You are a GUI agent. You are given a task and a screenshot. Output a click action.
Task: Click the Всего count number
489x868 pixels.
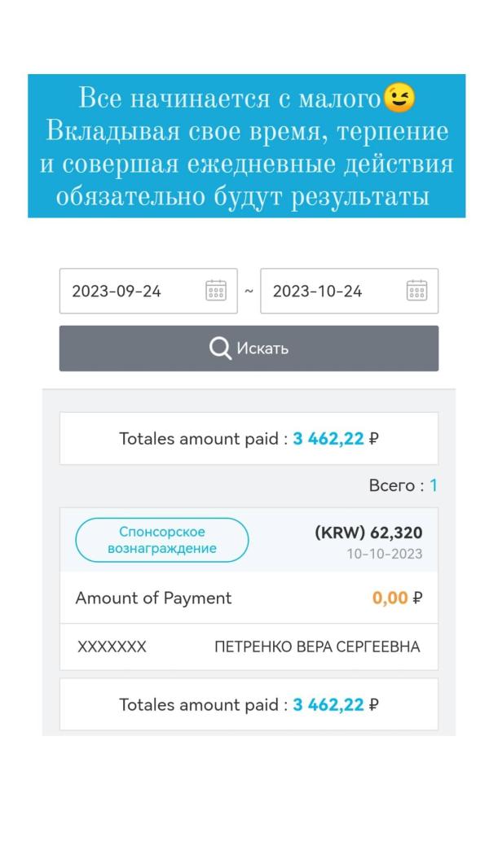(x=434, y=486)
